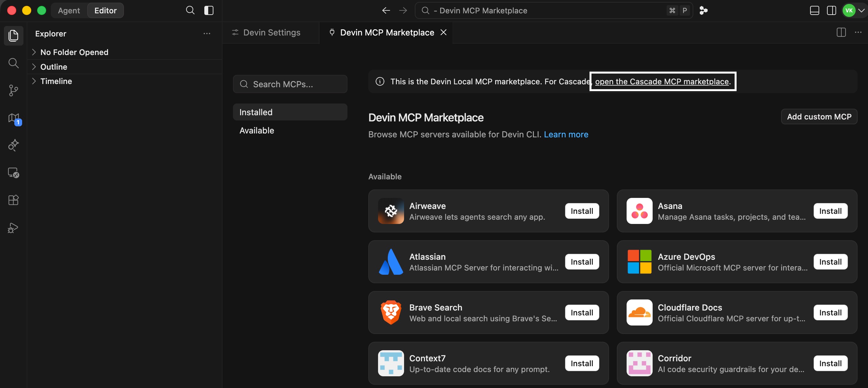Viewport: 868px width, 388px height.
Task: Open the Cascade MCP marketplace link
Action: pyautogui.click(x=662, y=82)
